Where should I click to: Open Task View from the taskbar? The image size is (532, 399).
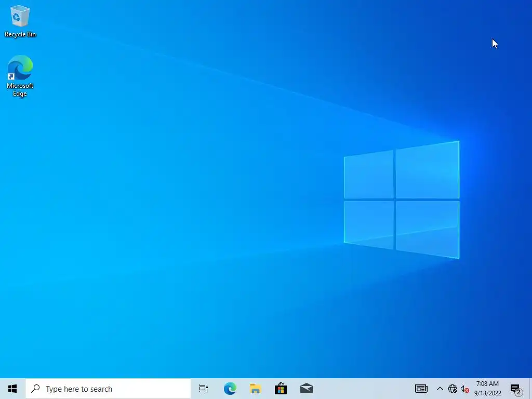click(204, 389)
